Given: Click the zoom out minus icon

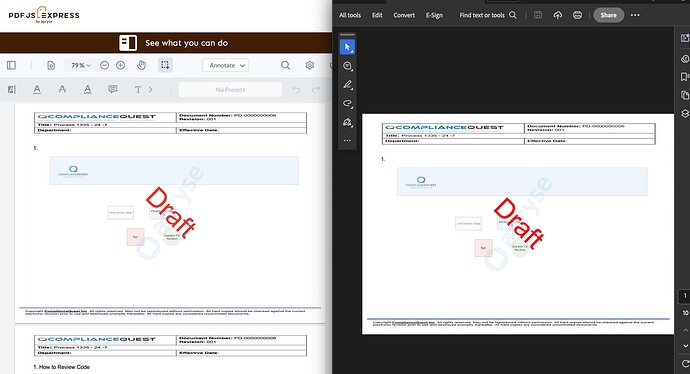Looking at the screenshot, I should point(104,65).
